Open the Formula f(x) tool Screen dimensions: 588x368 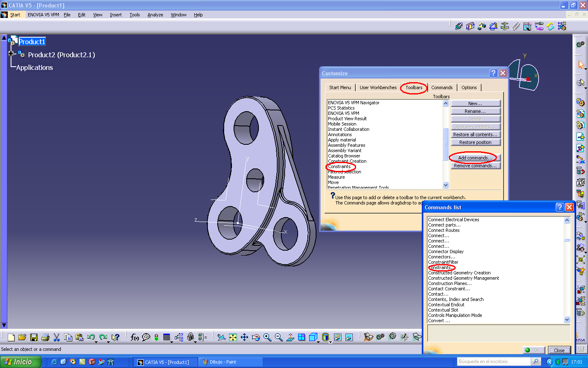tap(134, 337)
